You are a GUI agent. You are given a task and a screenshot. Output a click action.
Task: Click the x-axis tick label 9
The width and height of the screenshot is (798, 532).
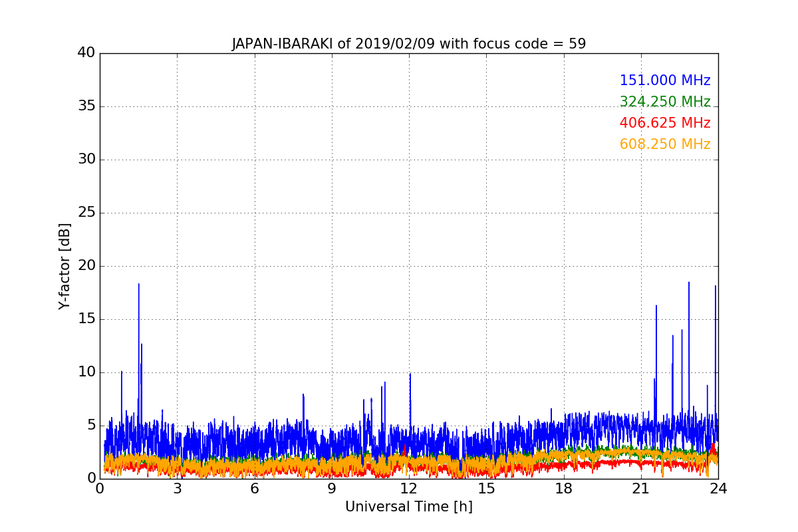332,489
